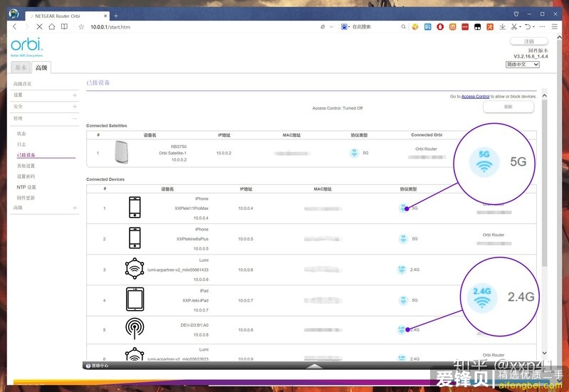The height and width of the screenshot is (392, 569).
Task: Click the 5G WiFi badge for XXPtekine6sPlus
Action: 403,238
